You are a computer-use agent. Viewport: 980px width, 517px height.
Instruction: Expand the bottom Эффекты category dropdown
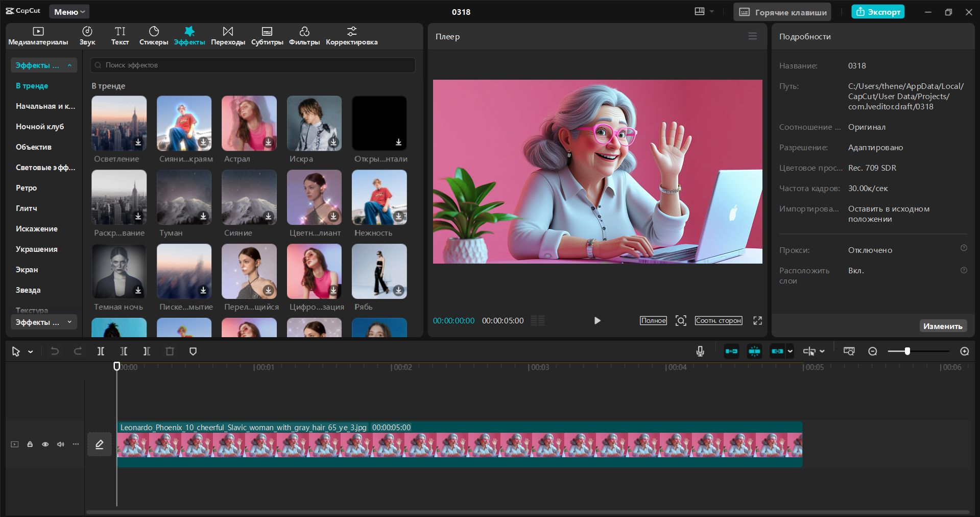pos(44,322)
